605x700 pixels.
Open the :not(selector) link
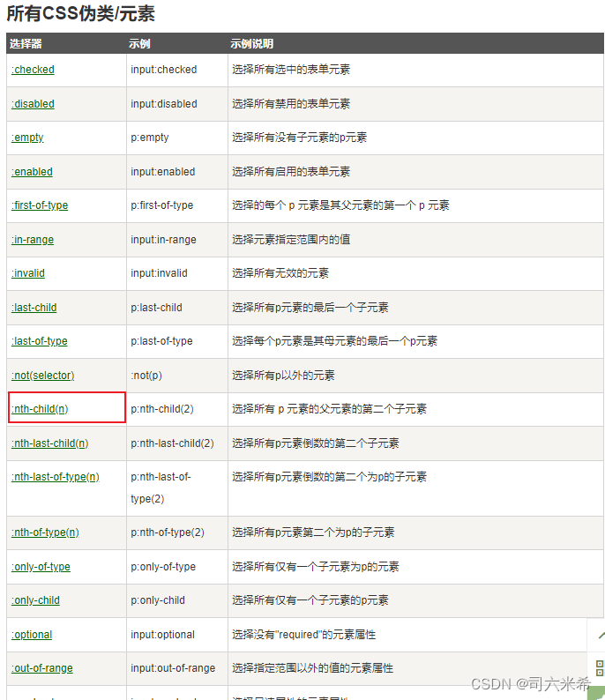tap(43, 376)
